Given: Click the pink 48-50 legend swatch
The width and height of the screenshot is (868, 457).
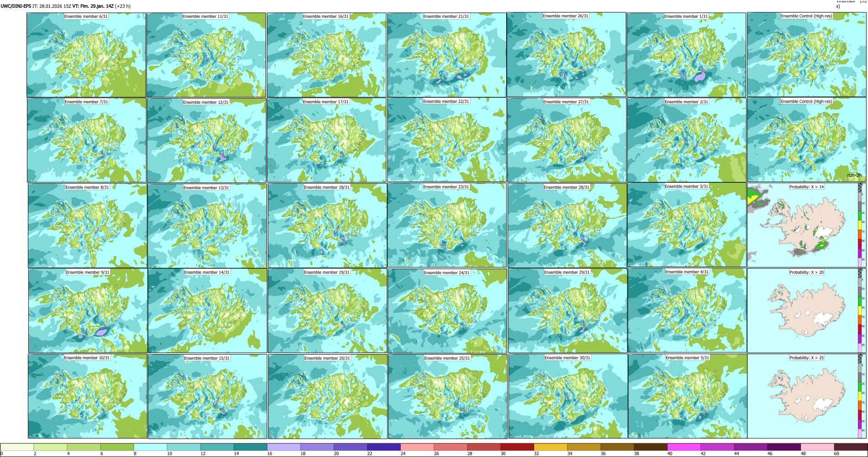Looking at the screenshot, I should pos(817,447).
